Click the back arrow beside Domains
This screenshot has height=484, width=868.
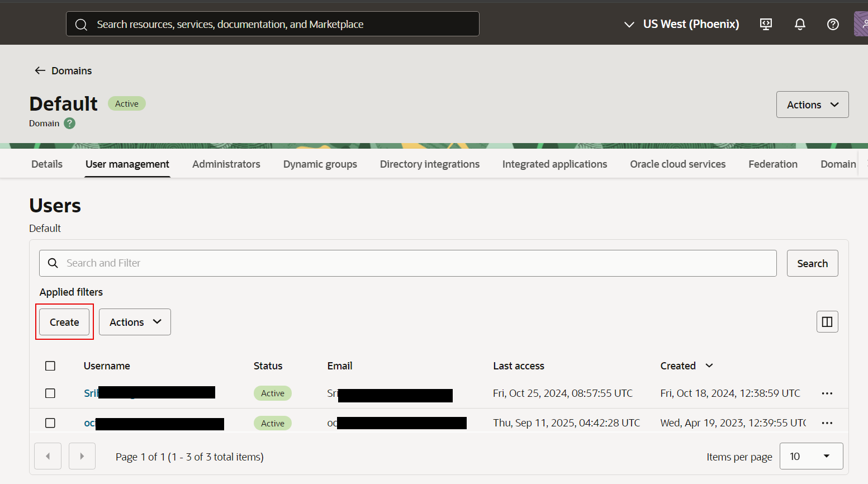(40, 70)
